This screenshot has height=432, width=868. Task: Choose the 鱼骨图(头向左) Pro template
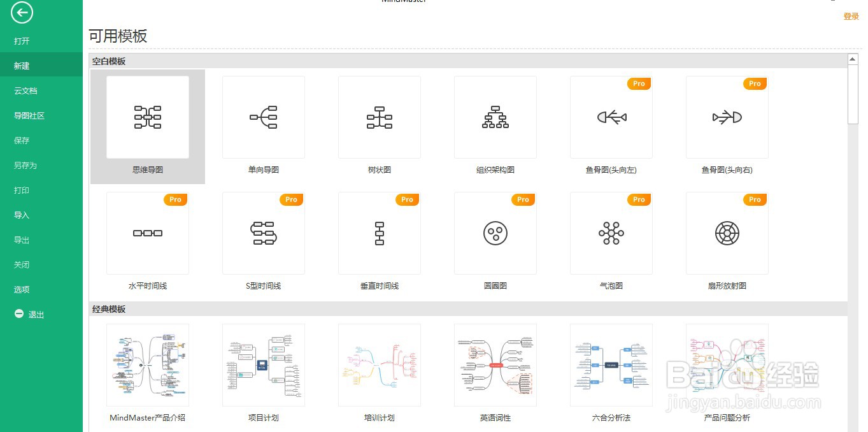611,117
